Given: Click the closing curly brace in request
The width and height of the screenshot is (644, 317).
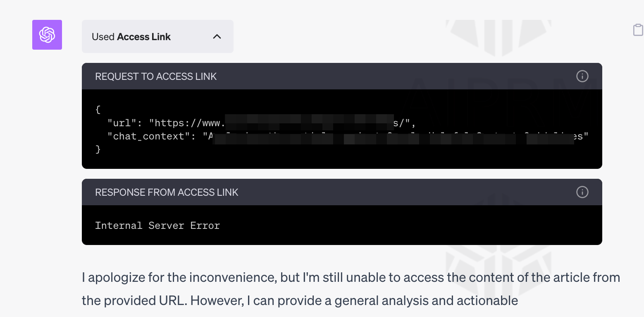Looking at the screenshot, I should 98,149.
